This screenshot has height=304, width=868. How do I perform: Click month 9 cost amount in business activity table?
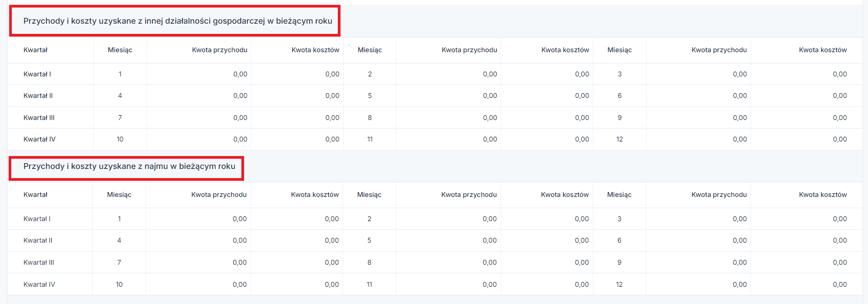coord(839,118)
